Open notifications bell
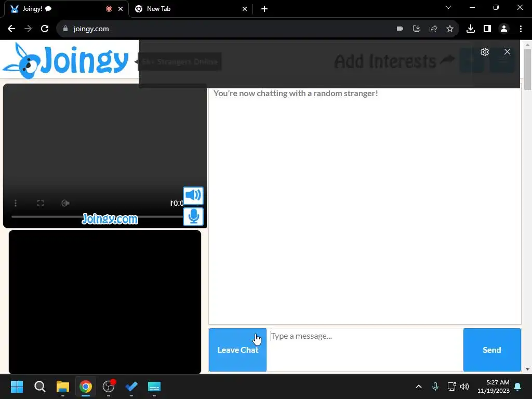Screen dimensions: 532x399 click(x=518, y=387)
